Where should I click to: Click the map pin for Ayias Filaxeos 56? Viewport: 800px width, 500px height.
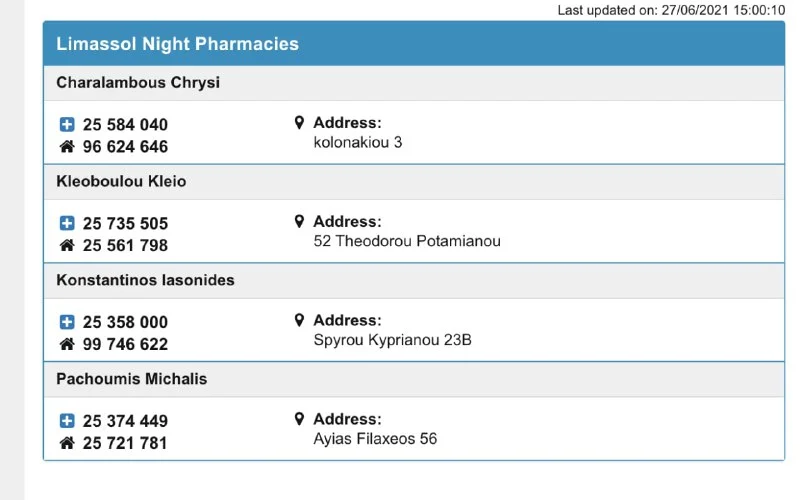[298, 419]
